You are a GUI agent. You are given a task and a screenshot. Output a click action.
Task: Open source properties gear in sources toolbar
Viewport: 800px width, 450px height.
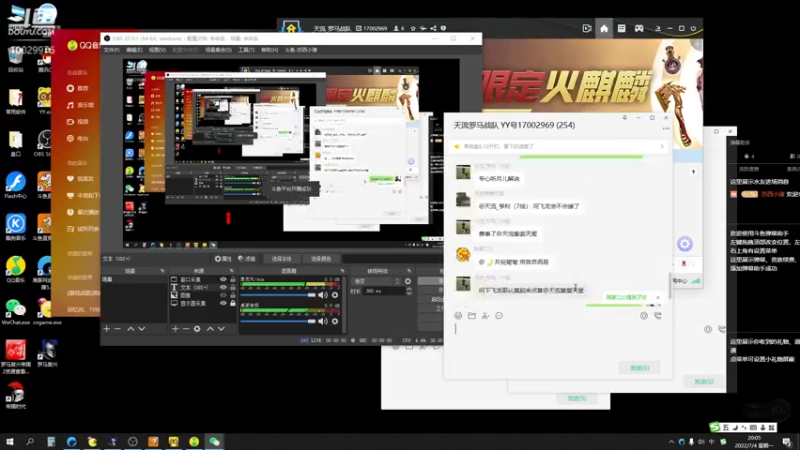(x=197, y=329)
